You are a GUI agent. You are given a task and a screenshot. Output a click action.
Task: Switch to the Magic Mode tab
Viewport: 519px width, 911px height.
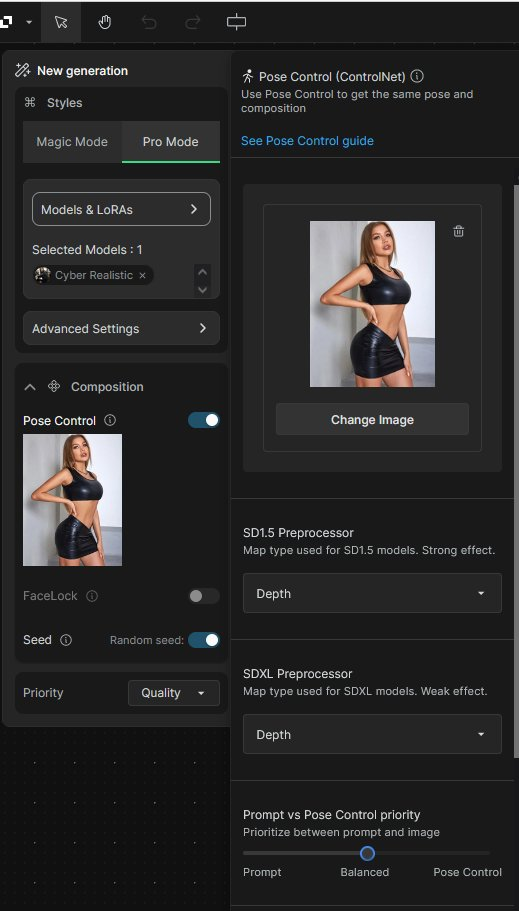pyautogui.click(x=72, y=142)
